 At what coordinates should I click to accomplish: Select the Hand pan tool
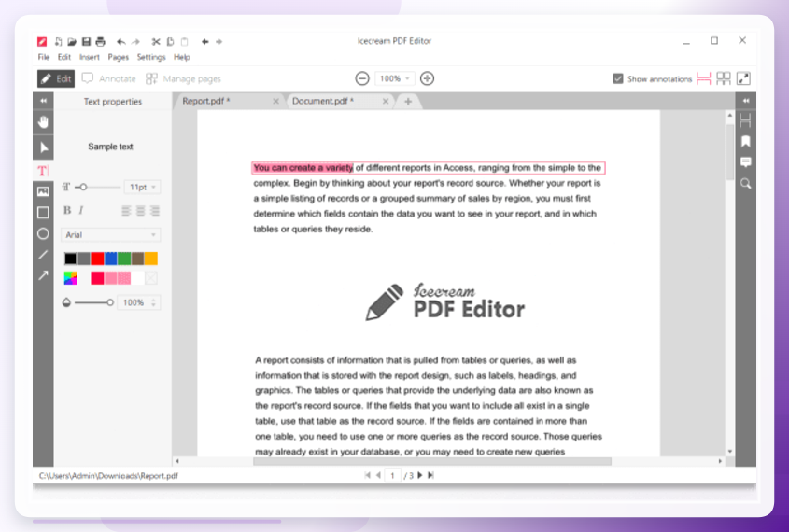[43, 121]
